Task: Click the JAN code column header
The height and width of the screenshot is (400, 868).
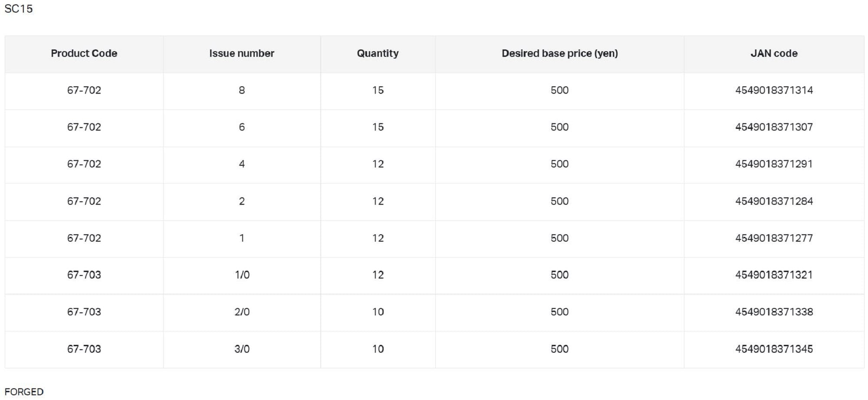Action: point(774,53)
